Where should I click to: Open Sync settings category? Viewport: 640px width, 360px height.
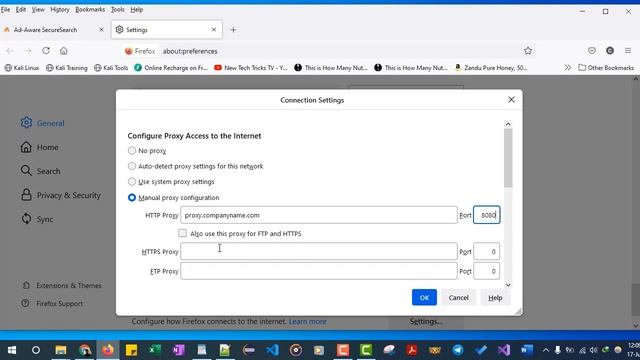[x=37, y=219]
